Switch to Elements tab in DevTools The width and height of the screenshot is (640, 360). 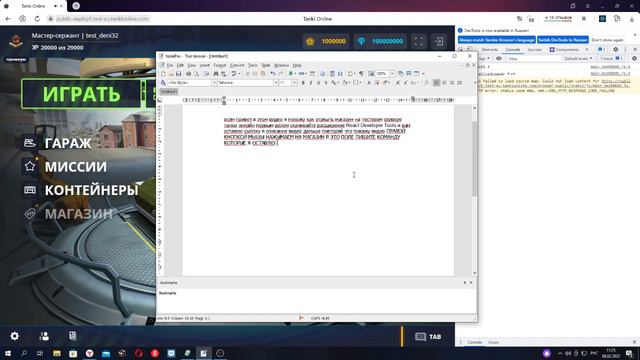(489, 49)
